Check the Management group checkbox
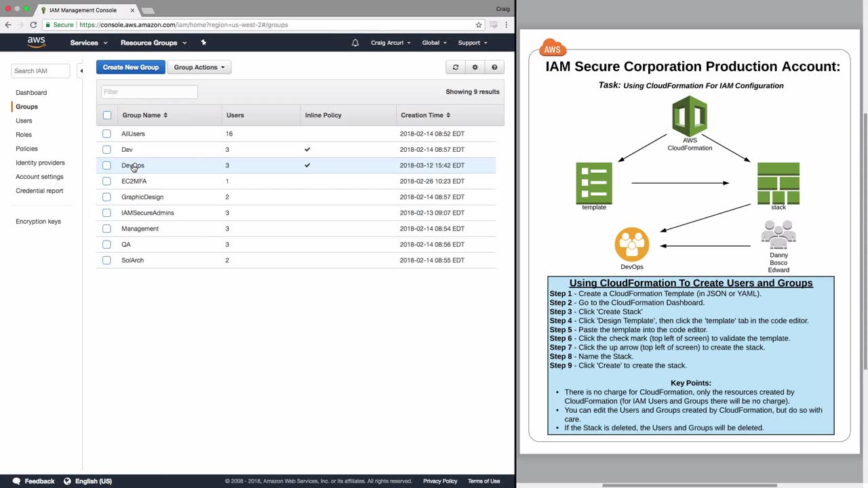Image resolution: width=868 pixels, height=488 pixels. [106, 228]
